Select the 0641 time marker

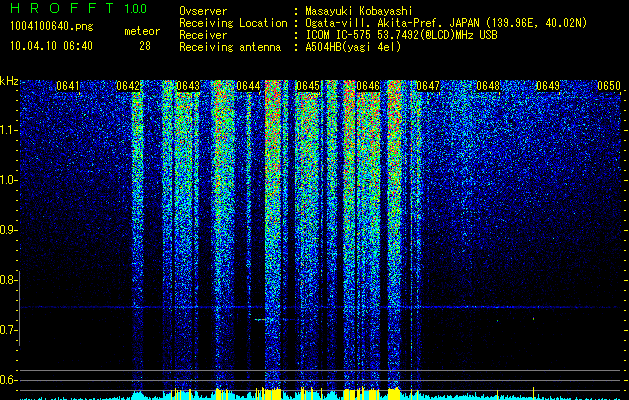coord(68,86)
